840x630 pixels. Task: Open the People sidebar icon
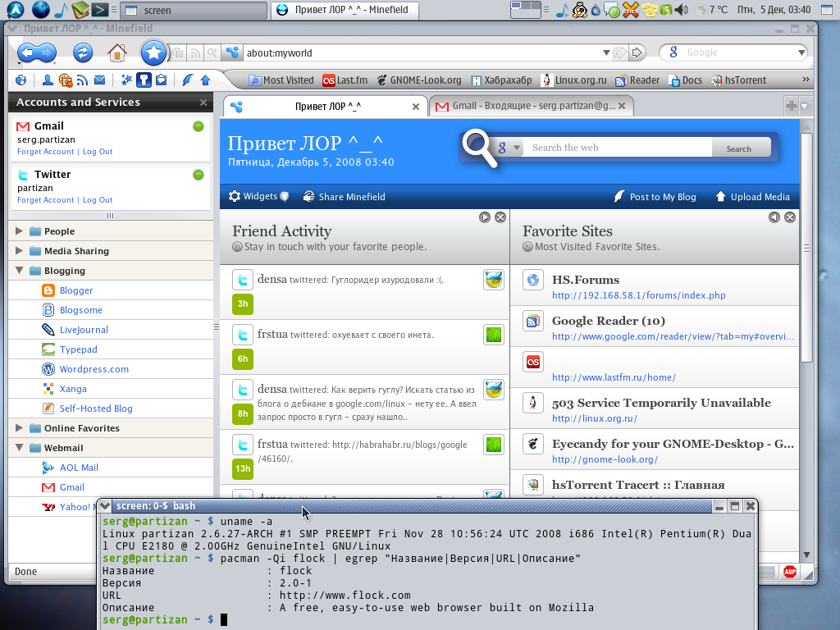[48, 80]
